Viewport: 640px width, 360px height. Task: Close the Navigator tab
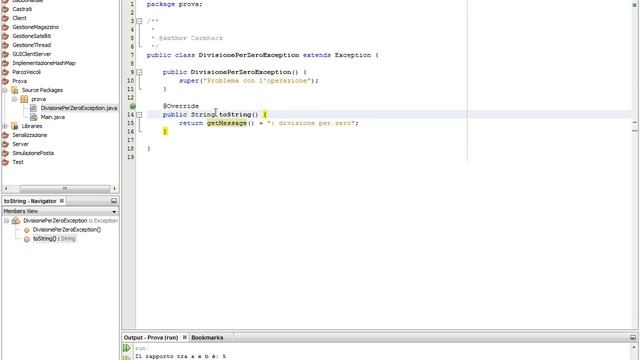point(62,201)
